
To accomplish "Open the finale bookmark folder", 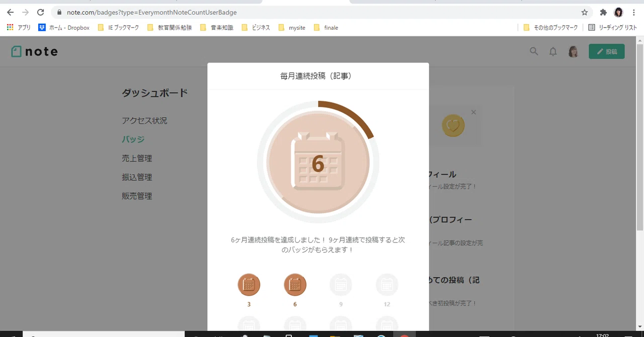I will tap(326, 28).
